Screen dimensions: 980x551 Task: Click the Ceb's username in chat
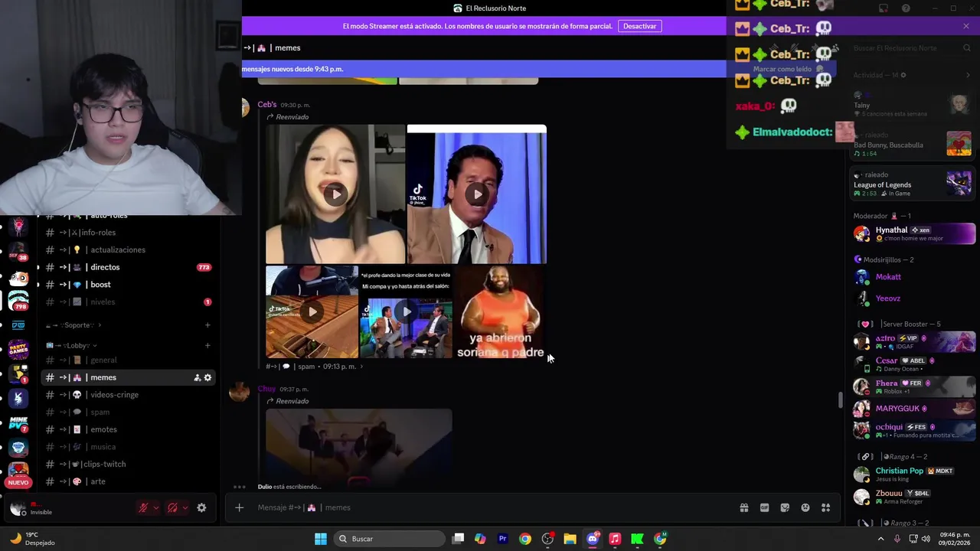[x=267, y=105]
